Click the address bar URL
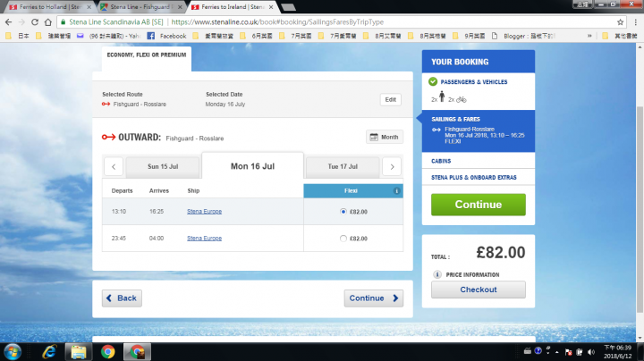The width and height of the screenshot is (644, 361). pyautogui.click(x=277, y=22)
